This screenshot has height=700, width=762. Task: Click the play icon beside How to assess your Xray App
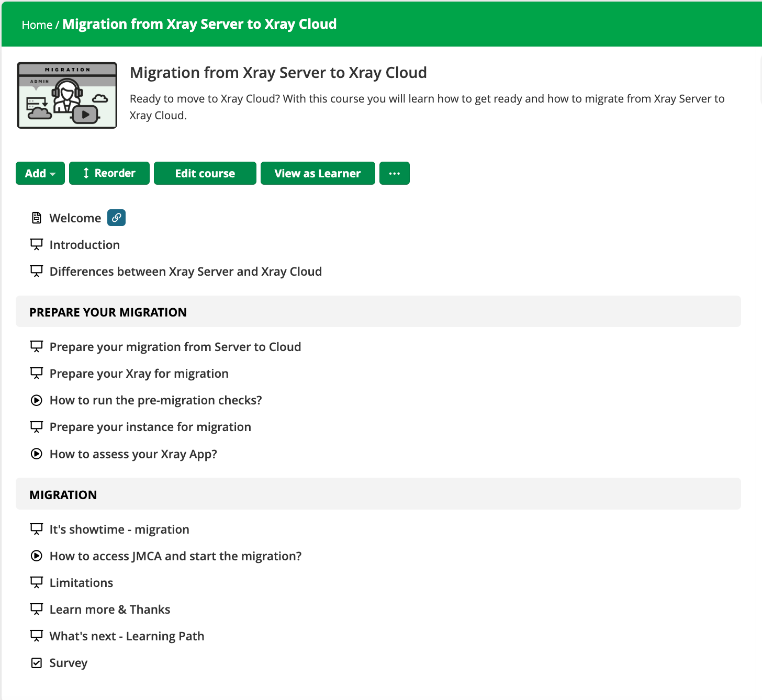[x=37, y=454]
